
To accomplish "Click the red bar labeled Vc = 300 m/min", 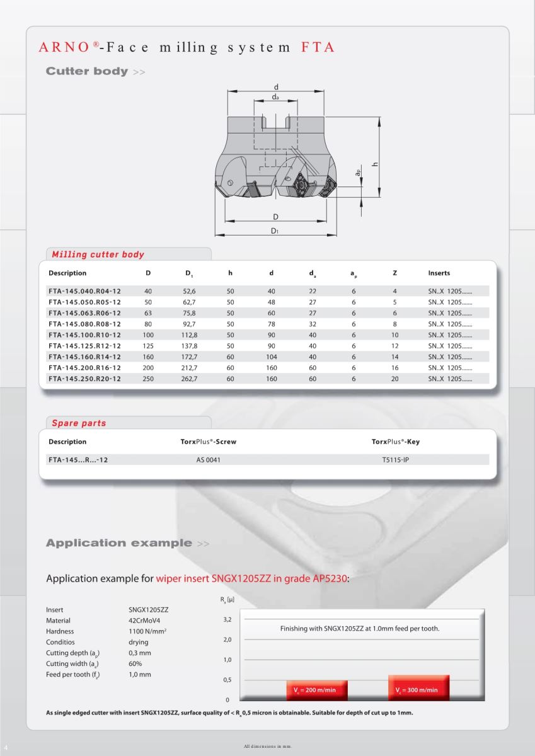I will 418,687.
